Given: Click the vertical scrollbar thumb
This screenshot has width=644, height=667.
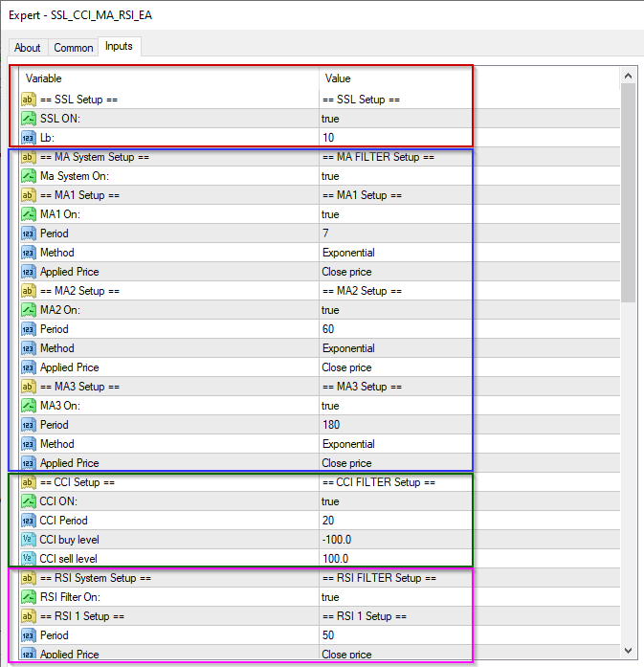Looking at the screenshot, I should [629, 192].
